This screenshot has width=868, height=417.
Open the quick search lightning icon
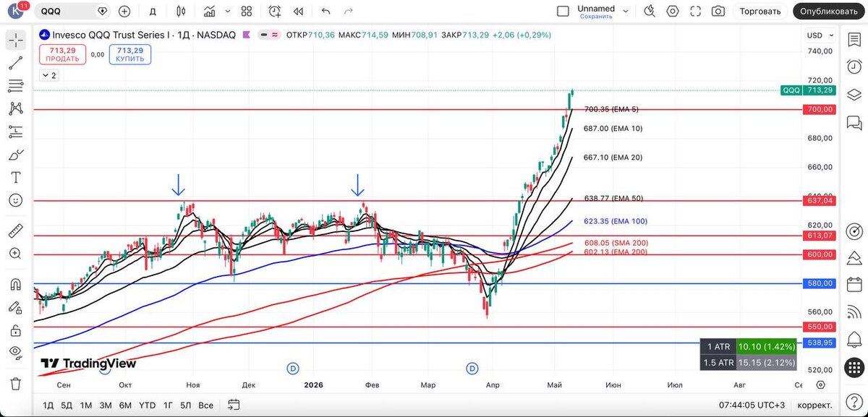(649, 11)
